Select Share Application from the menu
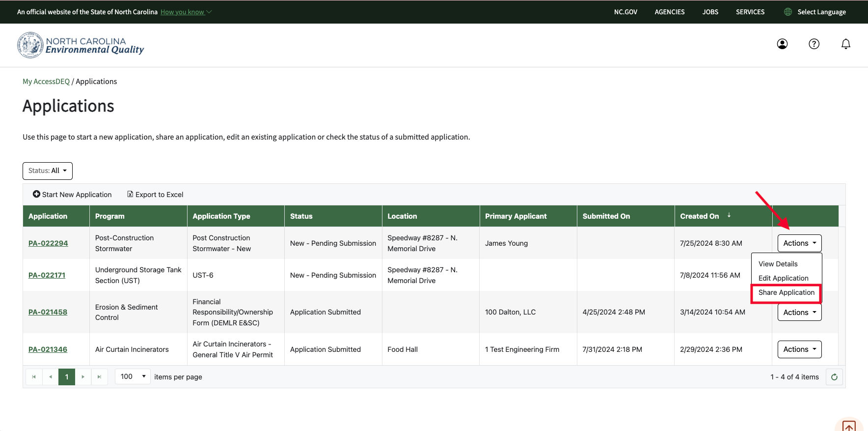This screenshot has width=868, height=431. [x=786, y=292]
